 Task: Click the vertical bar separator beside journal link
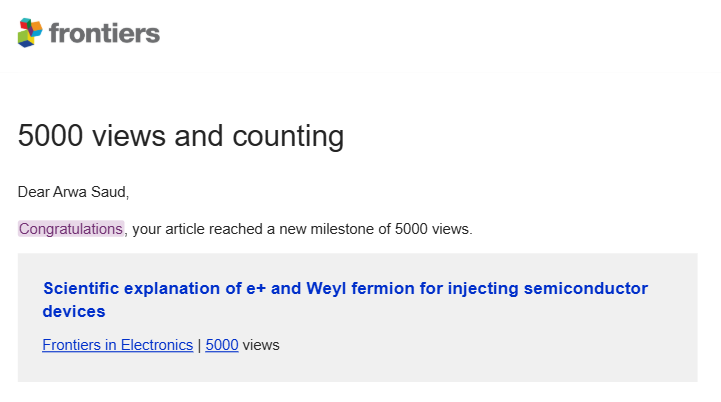tap(199, 345)
